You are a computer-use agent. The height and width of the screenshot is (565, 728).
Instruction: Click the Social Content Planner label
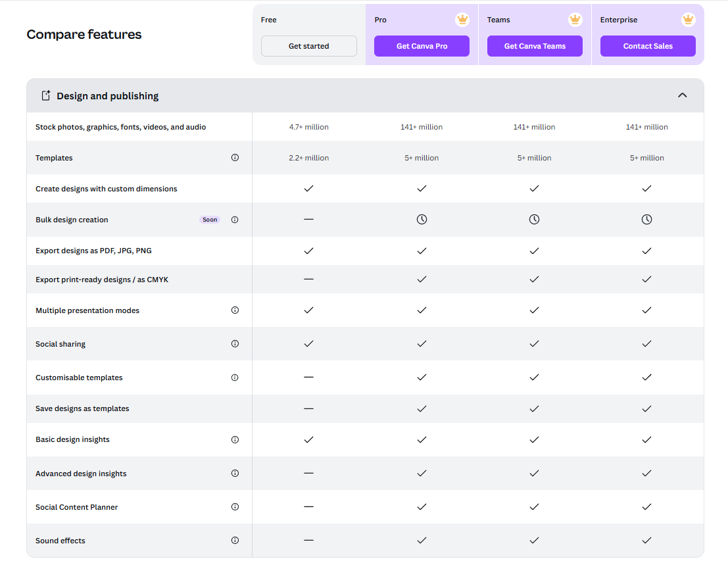click(76, 507)
